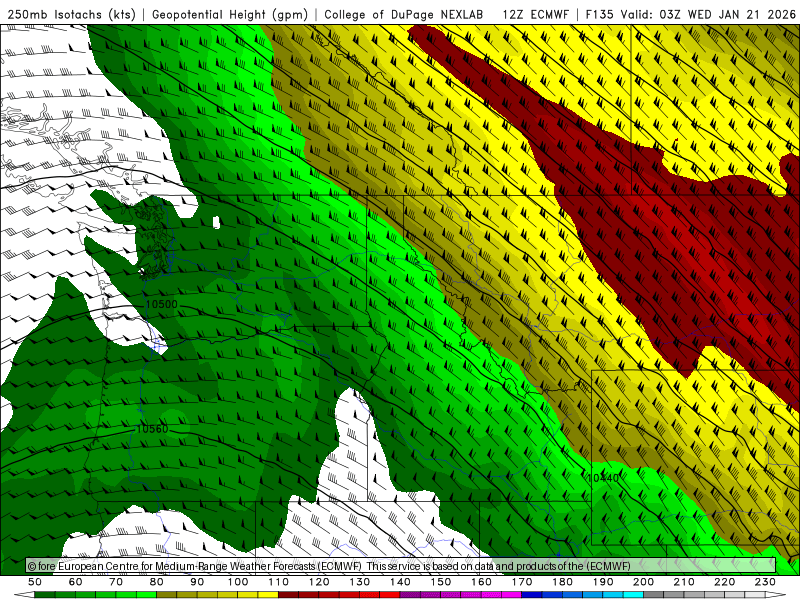The width and height of the screenshot is (800, 600).
Task: Click the "250mb Isotachs (kts)" title text
Action: point(71,14)
